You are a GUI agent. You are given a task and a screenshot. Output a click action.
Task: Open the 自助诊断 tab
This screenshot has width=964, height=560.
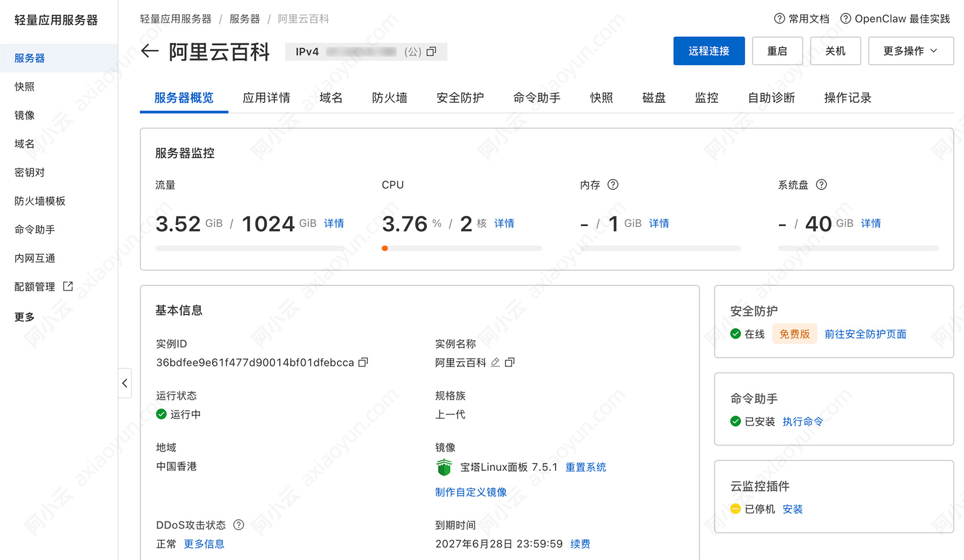771,97
